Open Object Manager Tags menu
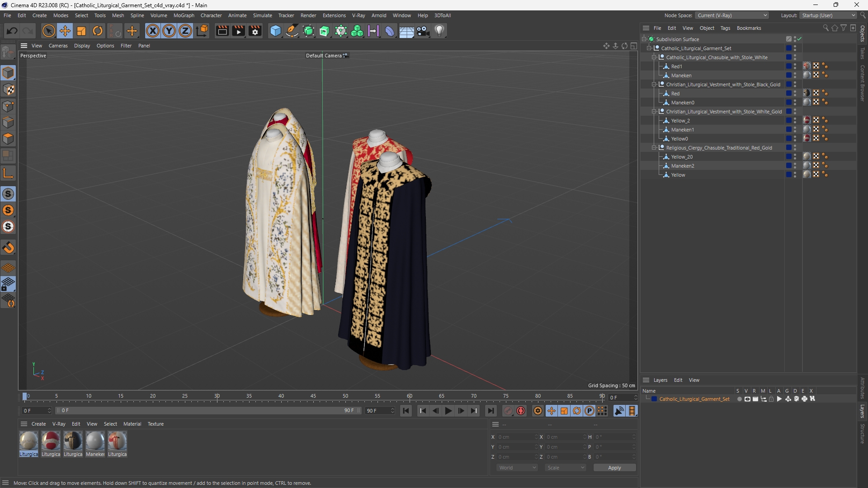 coord(725,28)
